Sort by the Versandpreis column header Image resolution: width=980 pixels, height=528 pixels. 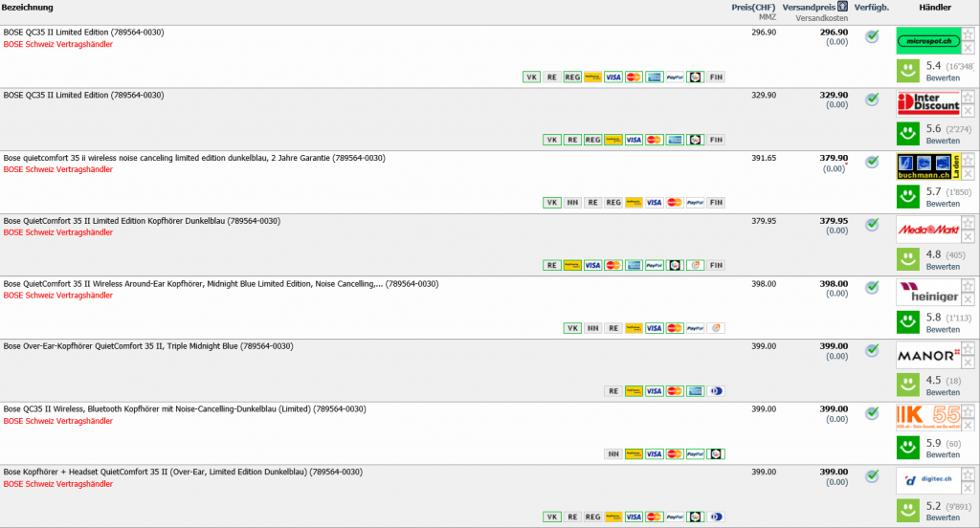pyautogui.click(x=809, y=8)
